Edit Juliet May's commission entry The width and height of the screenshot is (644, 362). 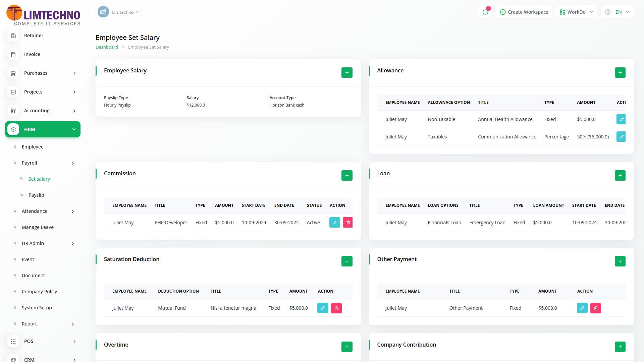(x=334, y=223)
